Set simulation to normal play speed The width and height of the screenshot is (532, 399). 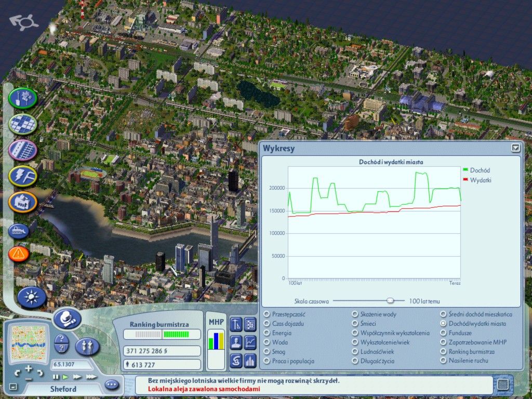click(65, 377)
